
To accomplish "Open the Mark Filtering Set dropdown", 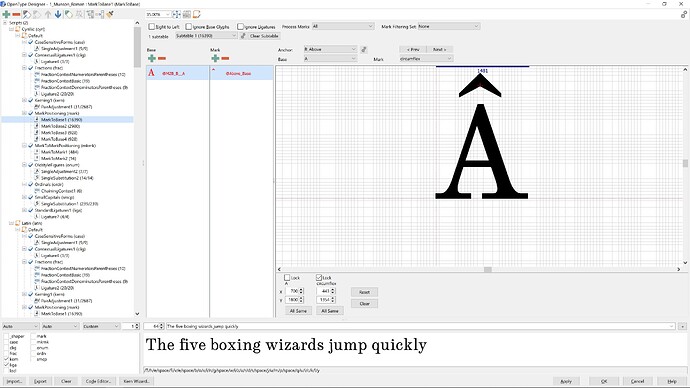I will click(448, 26).
